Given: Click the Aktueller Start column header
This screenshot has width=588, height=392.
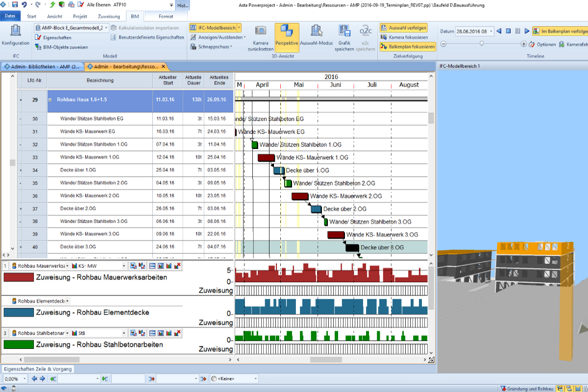Looking at the screenshot, I should [x=168, y=80].
